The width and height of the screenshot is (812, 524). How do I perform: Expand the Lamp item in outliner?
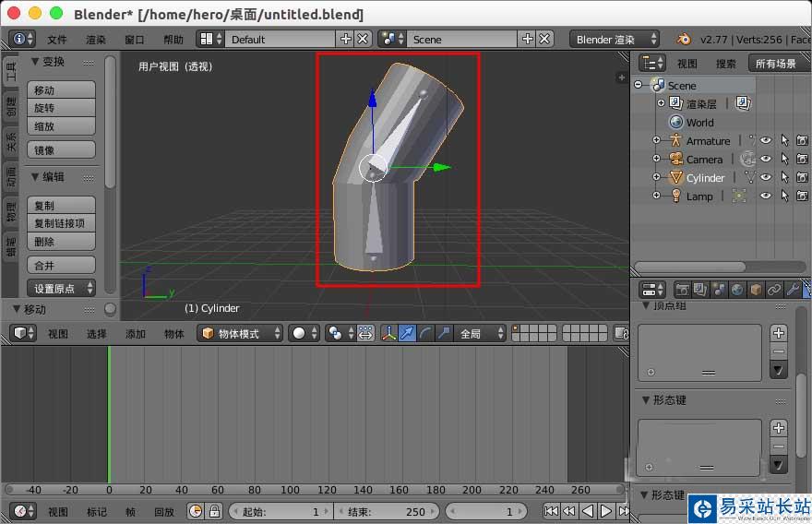657,196
